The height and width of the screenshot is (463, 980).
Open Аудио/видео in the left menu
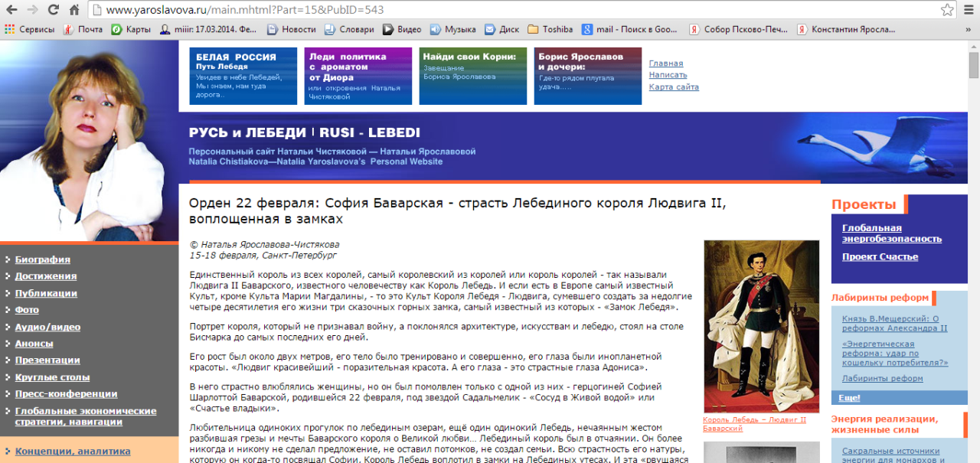(47, 327)
